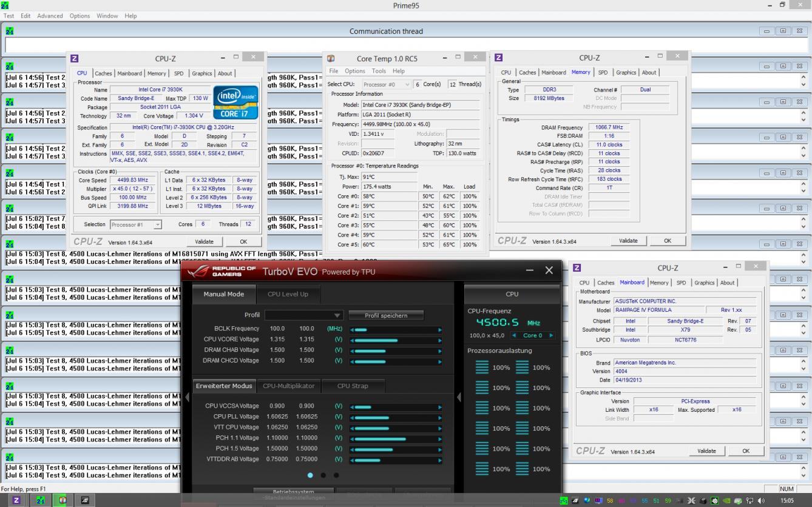
Task: Click the CPU VCORE Voltage slider track
Action: click(396, 340)
